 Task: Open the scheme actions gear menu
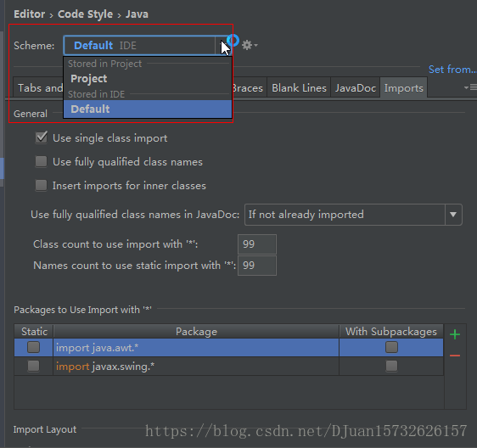tap(250, 45)
